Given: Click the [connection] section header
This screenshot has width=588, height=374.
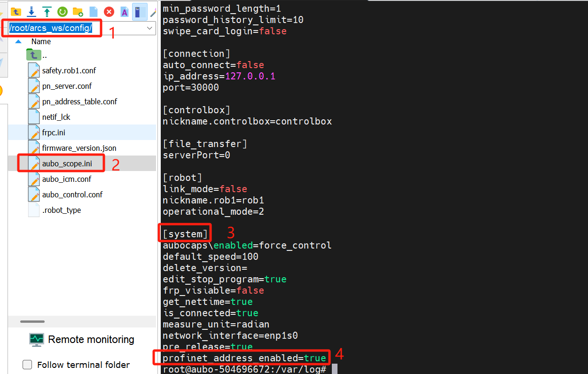Looking at the screenshot, I should point(196,54).
